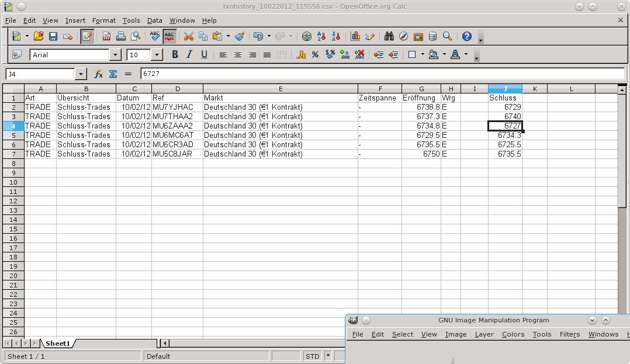630x364 pixels.
Task: Add a decimal place
Action: (345, 55)
